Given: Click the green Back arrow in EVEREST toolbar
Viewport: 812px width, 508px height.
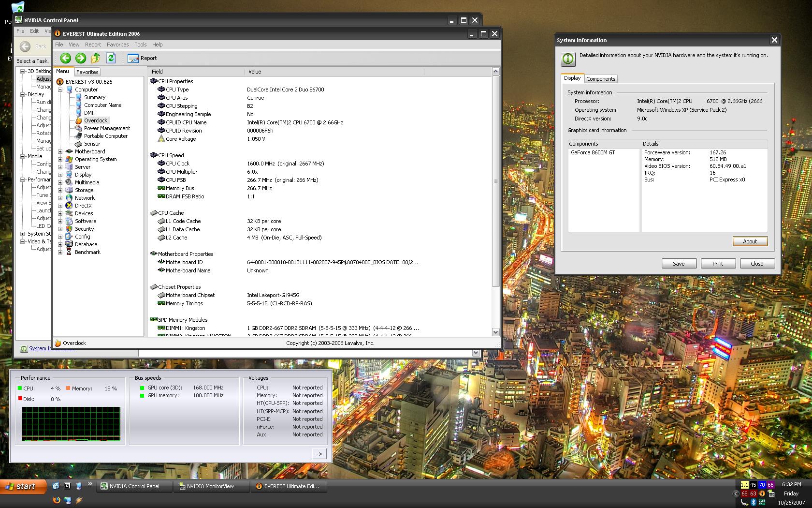Looking at the screenshot, I should point(66,58).
